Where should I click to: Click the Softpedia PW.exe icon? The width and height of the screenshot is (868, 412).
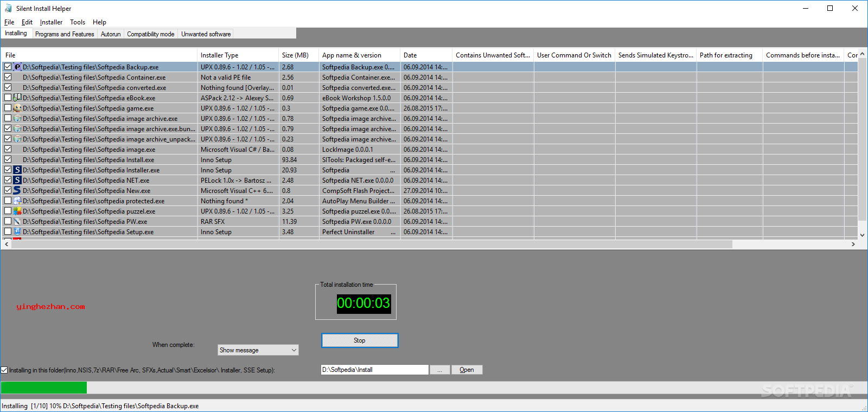click(x=17, y=222)
